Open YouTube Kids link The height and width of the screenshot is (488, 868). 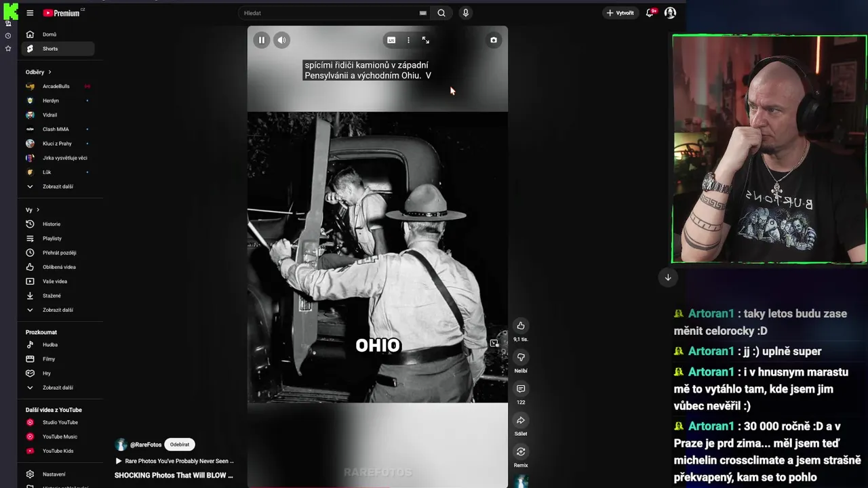(58, 451)
